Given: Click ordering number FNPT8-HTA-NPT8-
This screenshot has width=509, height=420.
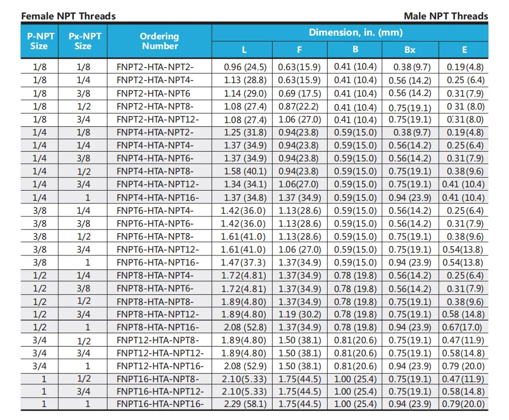Looking at the screenshot, I should 155,302.
